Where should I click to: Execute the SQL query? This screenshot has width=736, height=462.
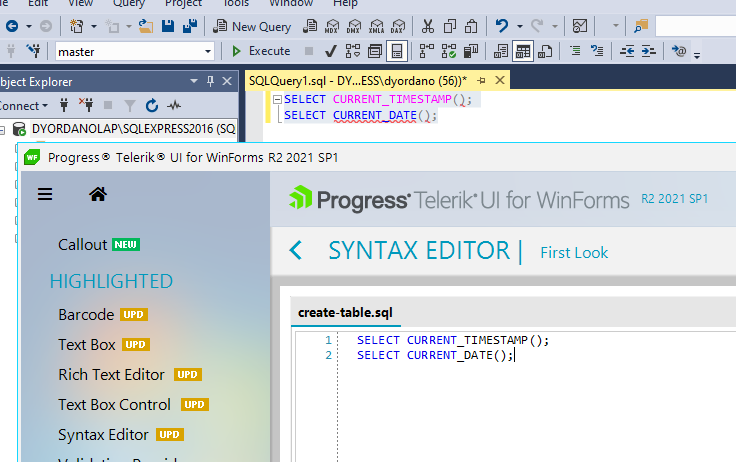point(261,51)
